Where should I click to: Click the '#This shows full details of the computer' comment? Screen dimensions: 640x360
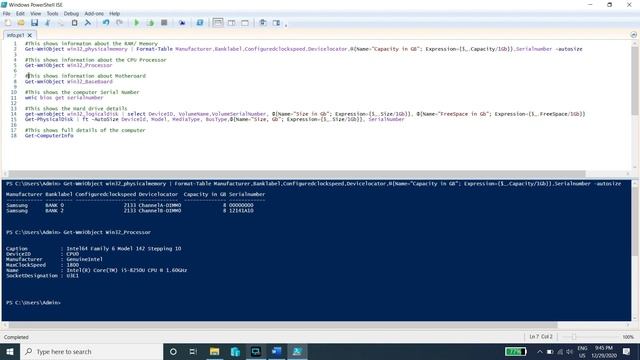pos(85,130)
